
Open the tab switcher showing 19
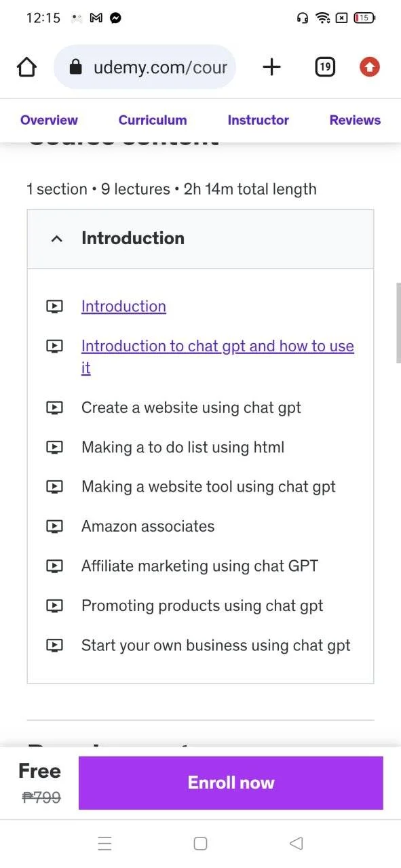(325, 67)
